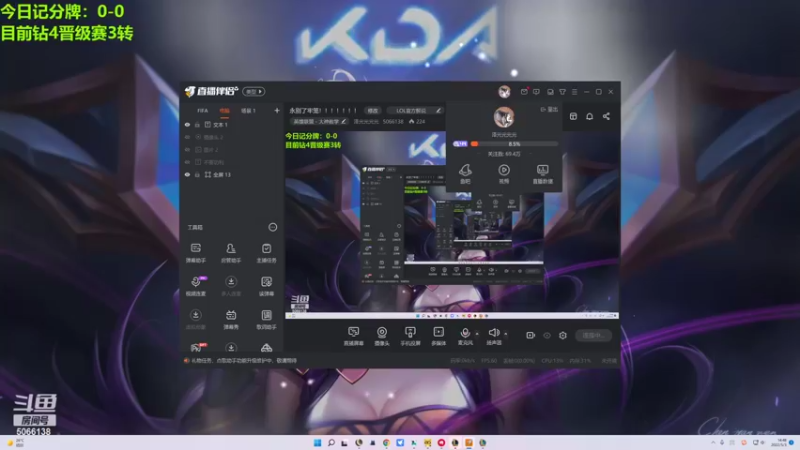Click the Chrome icon on taskbar
Image resolution: width=800 pixels, height=450 pixels.
[x=386, y=443]
